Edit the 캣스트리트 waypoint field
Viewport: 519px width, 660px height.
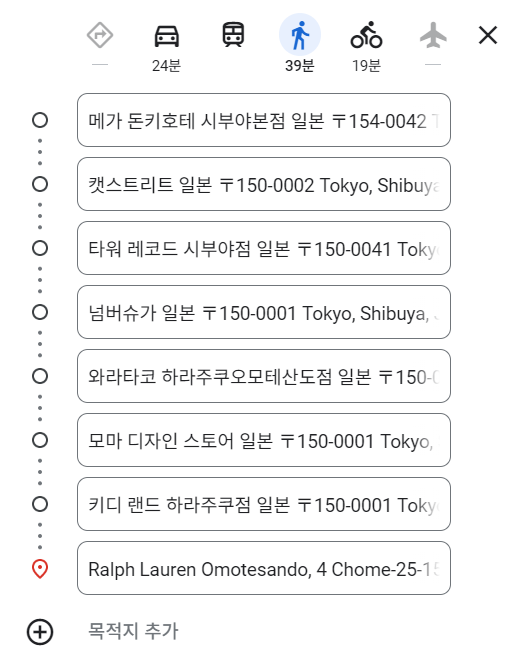click(x=264, y=184)
